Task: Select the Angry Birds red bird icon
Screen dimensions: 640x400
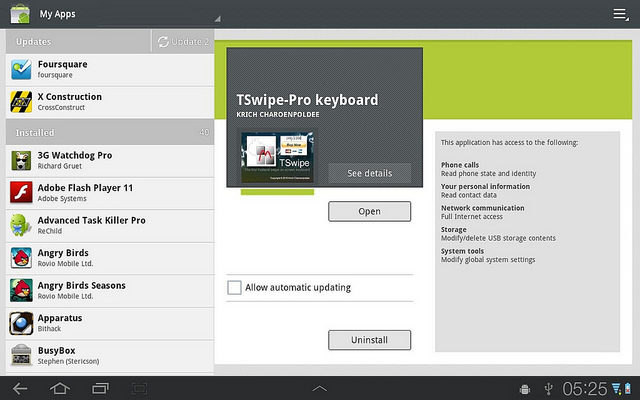Action: 21,258
